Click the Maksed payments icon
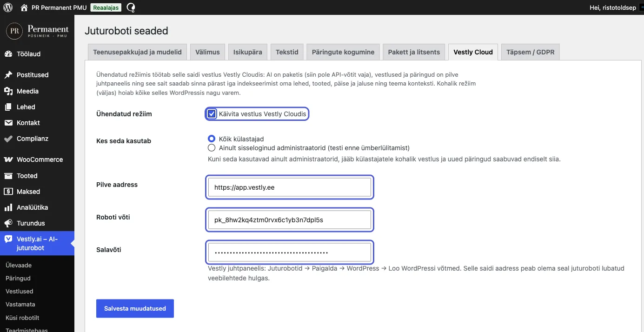The image size is (644, 332). (8, 192)
